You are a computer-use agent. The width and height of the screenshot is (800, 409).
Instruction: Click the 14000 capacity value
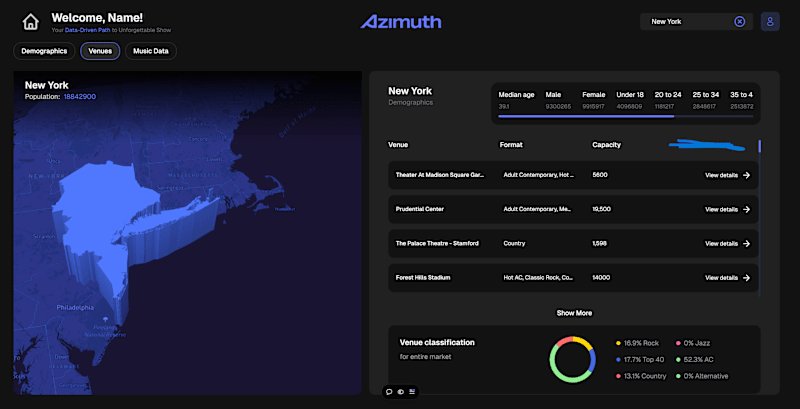pyautogui.click(x=601, y=277)
